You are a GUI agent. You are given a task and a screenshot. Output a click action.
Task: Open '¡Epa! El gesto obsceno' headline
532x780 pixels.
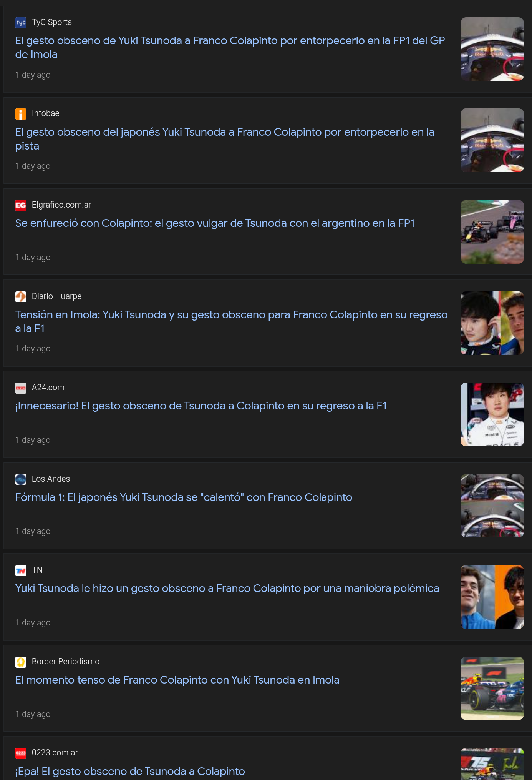point(130,771)
